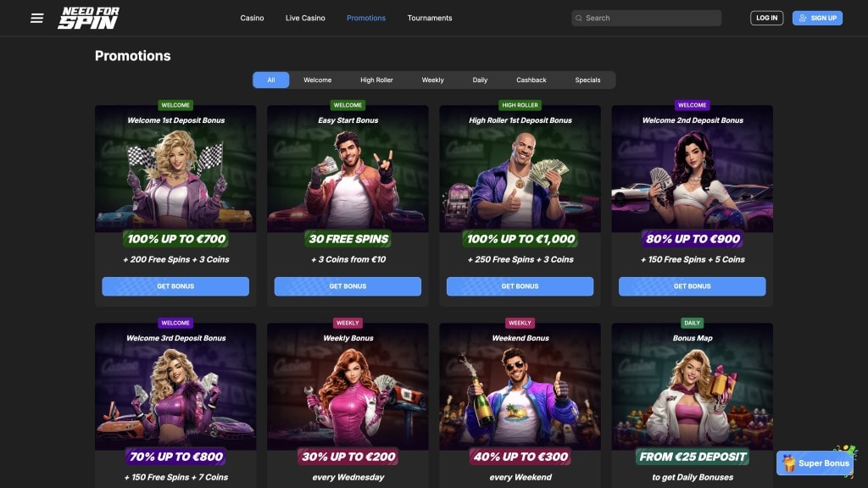Get bonus for High Roller 1st Deposit
Image resolution: width=868 pixels, height=488 pixels.
coord(520,286)
